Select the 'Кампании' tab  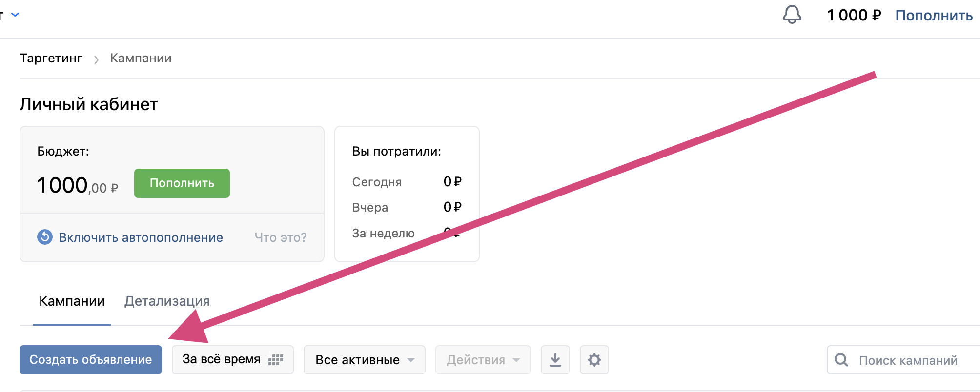coord(72,301)
